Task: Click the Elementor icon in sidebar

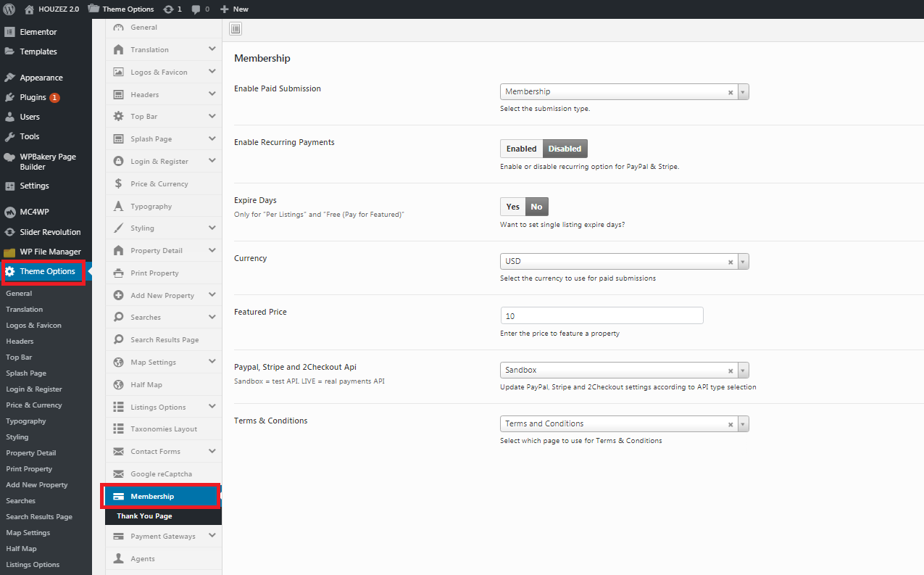Action: click(x=9, y=32)
